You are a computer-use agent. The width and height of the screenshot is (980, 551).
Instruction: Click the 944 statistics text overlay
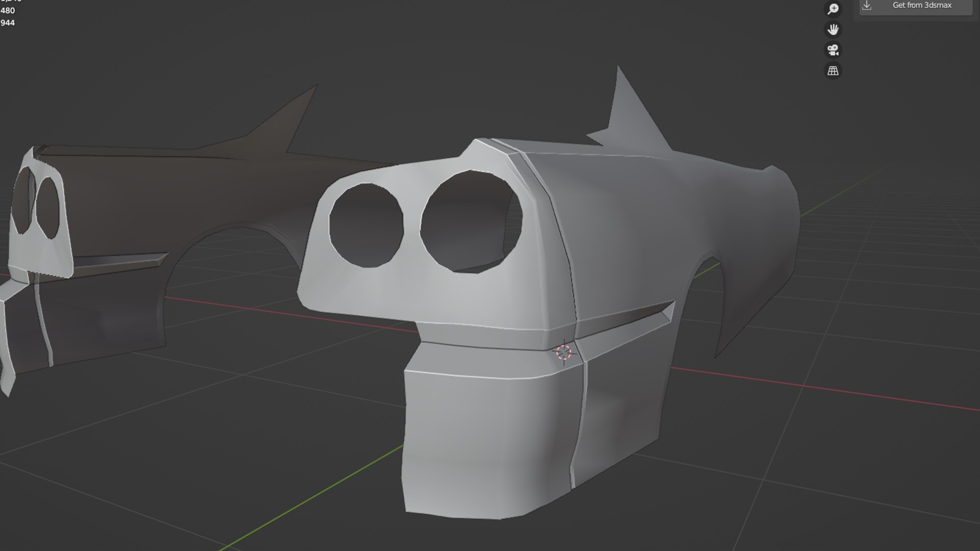(8, 23)
